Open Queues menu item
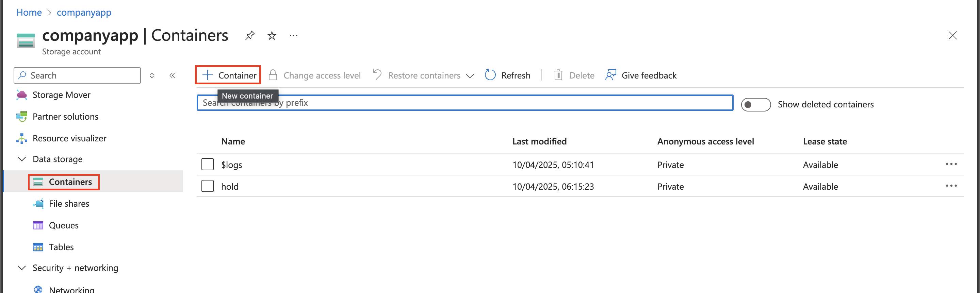The image size is (980, 293). click(64, 225)
